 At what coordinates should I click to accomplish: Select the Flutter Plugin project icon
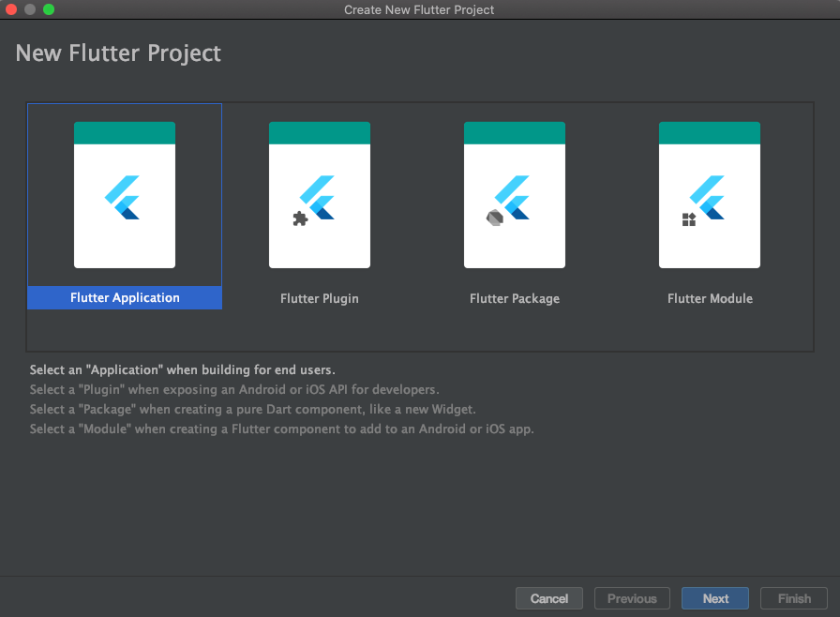(x=320, y=195)
